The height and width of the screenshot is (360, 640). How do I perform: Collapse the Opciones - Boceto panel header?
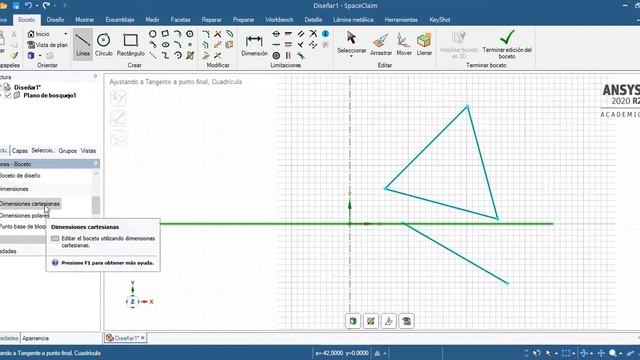tap(96, 164)
